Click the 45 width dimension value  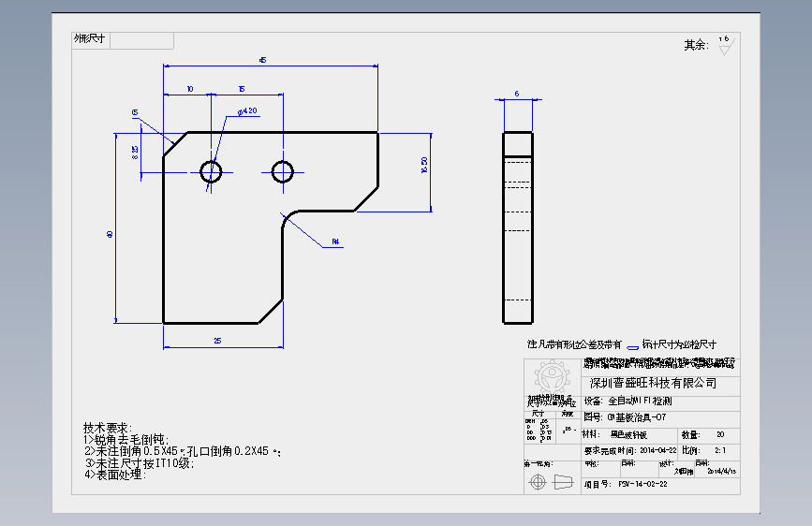pos(262,60)
